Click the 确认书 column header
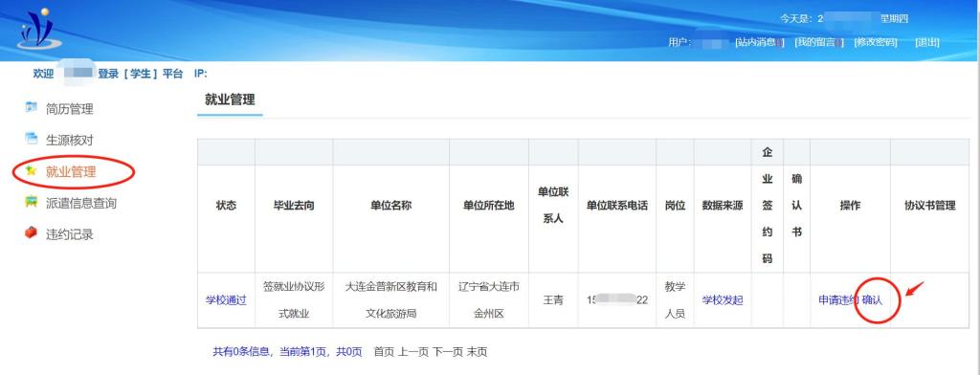 tap(797, 205)
